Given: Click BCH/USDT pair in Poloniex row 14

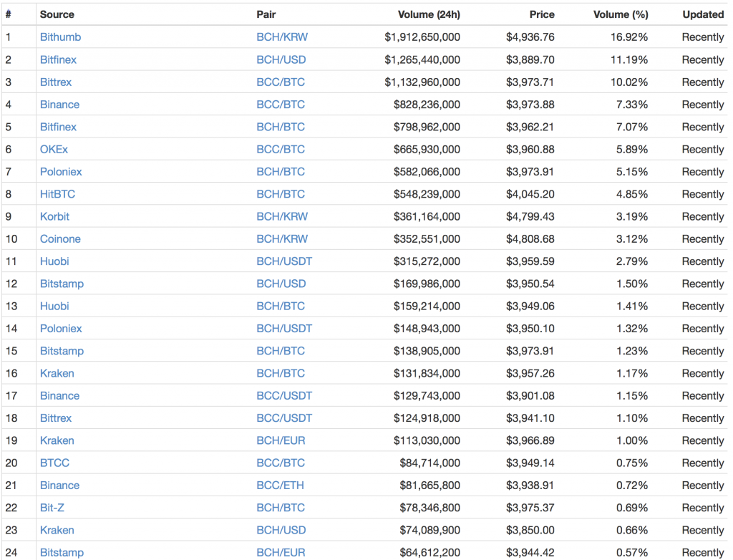Looking at the screenshot, I should 284,329.
